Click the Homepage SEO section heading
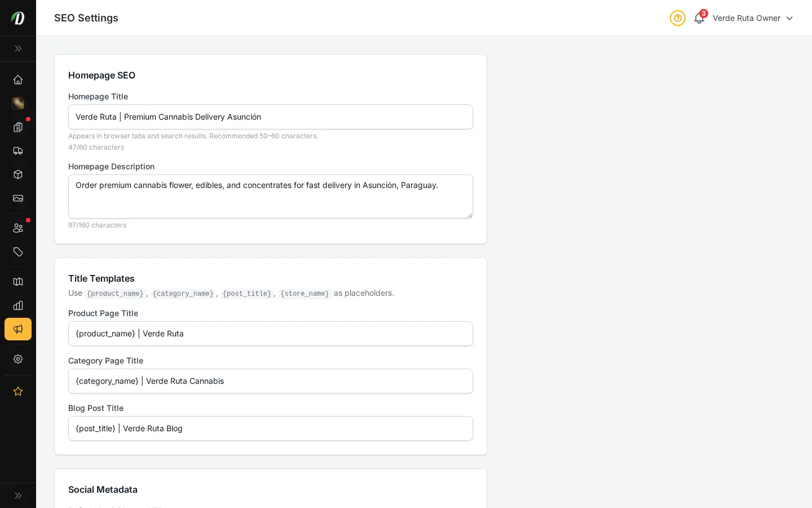 pyautogui.click(x=101, y=75)
